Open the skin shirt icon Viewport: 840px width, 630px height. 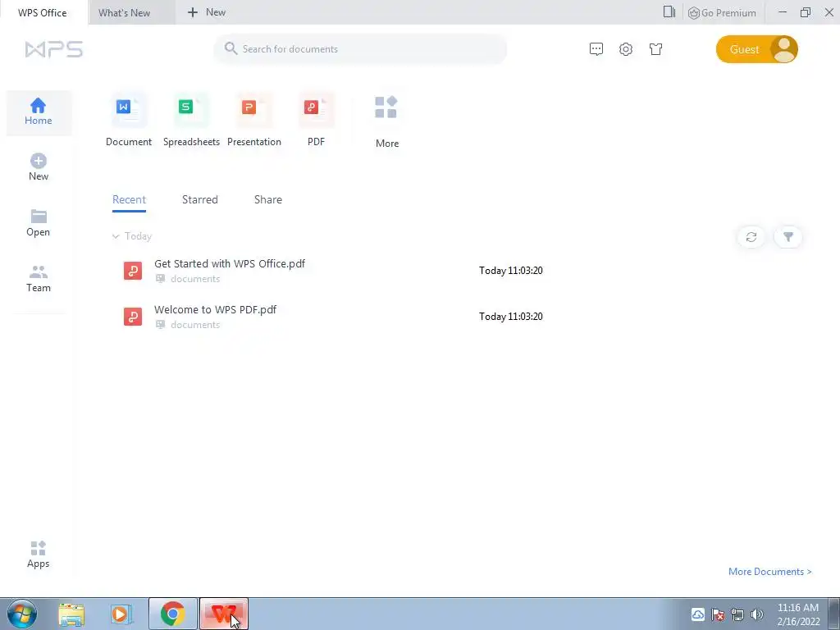[x=655, y=49]
